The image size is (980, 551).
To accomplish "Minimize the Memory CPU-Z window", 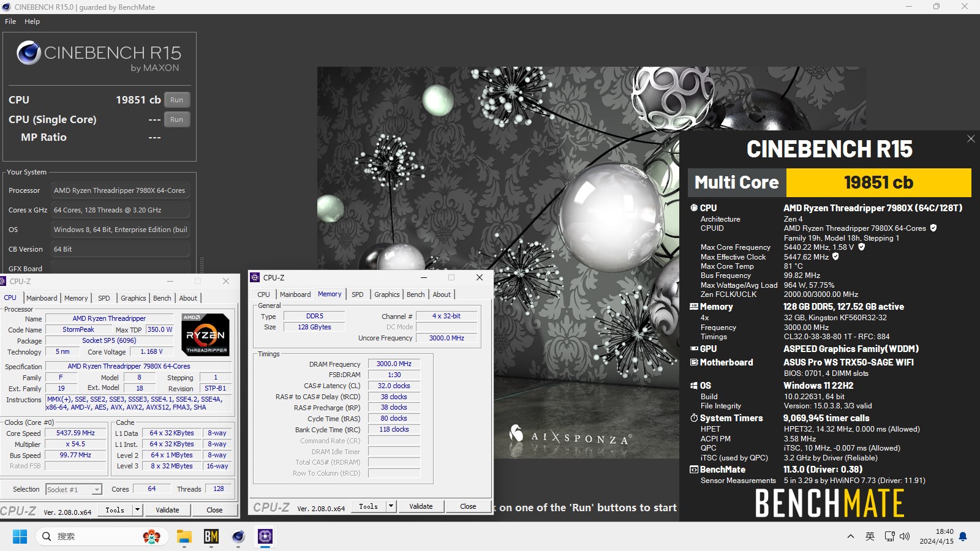I will (x=423, y=277).
